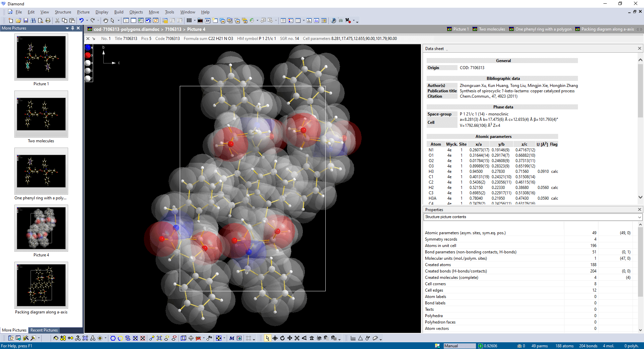Activate the arrow pointer mode in bottom toolbar
This screenshot has height=349, width=644.
tap(267, 338)
